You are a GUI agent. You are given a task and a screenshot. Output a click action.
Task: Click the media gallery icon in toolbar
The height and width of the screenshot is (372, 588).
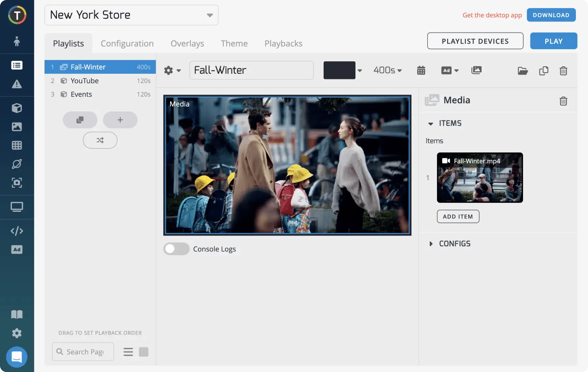coord(476,70)
